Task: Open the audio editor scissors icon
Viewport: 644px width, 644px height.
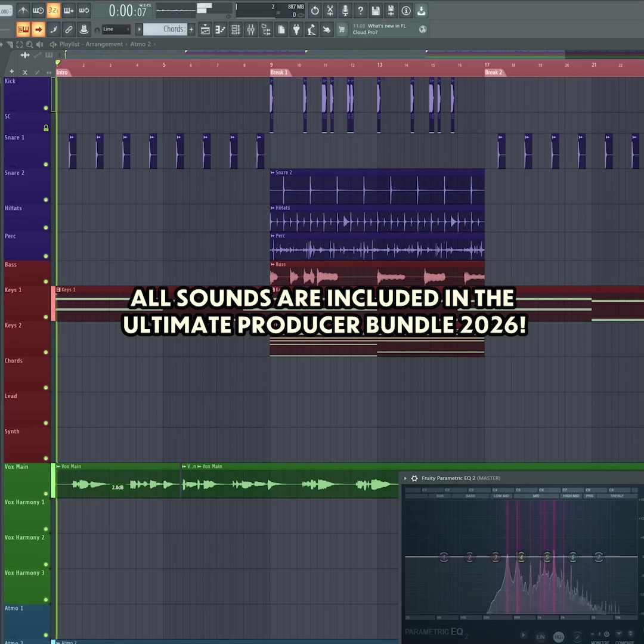Action: click(330, 10)
